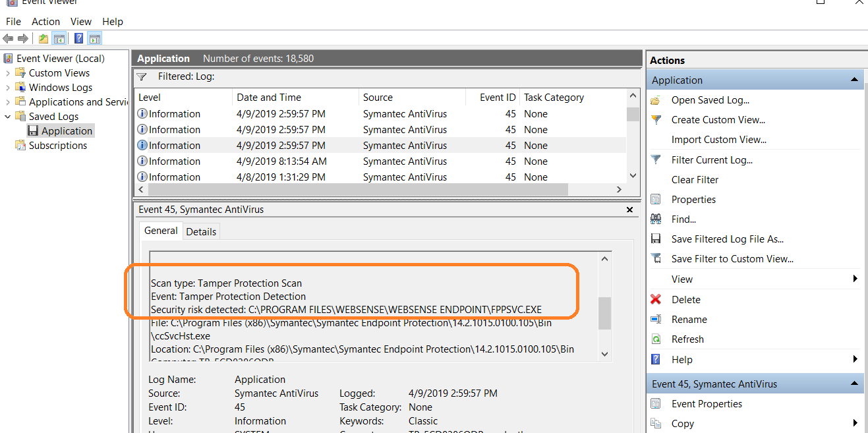Click the red Delete icon in Actions pane
This screenshot has height=433, width=868.
tap(655, 299)
